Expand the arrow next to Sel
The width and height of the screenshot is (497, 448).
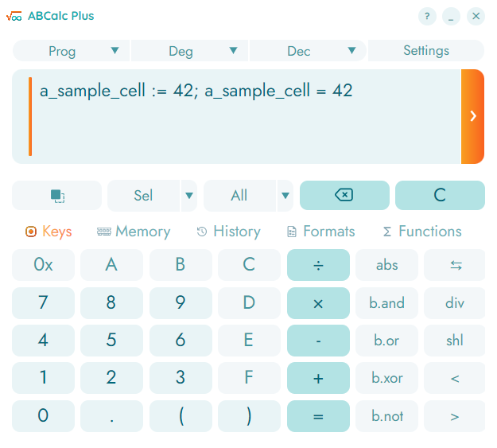[189, 195]
